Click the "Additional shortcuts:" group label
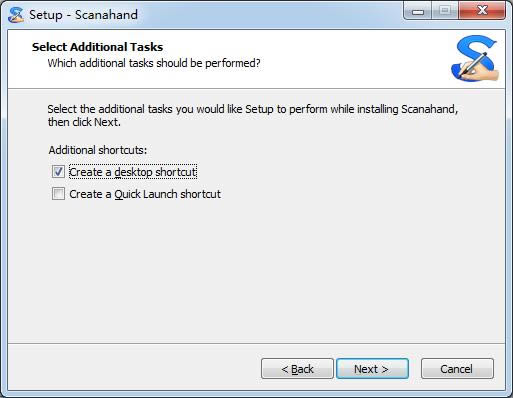The image size is (513, 398). [98, 150]
